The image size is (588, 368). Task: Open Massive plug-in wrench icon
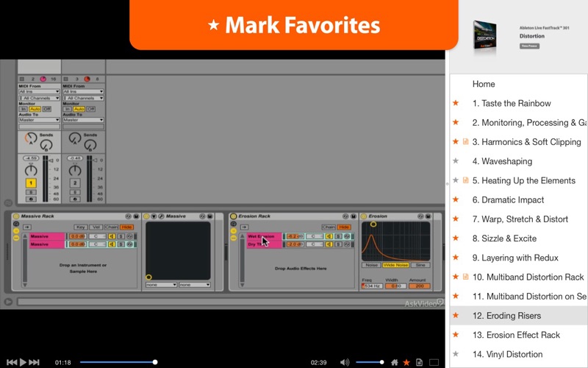[x=161, y=216]
